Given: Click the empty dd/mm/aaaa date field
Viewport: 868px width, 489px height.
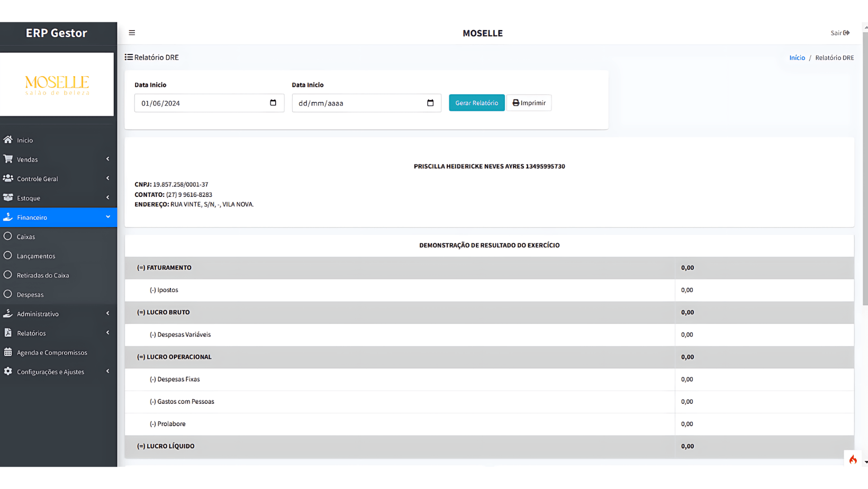Looking at the screenshot, I should click(x=360, y=103).
